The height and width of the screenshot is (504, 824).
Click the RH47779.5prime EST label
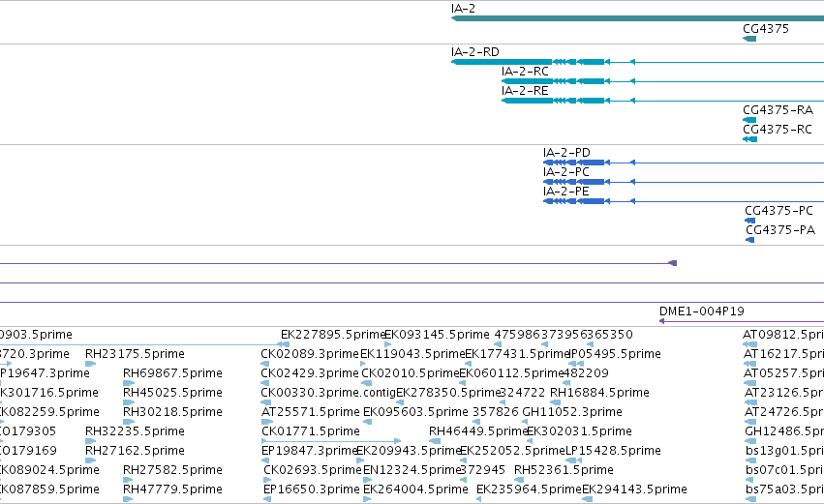tap(173, 489)
